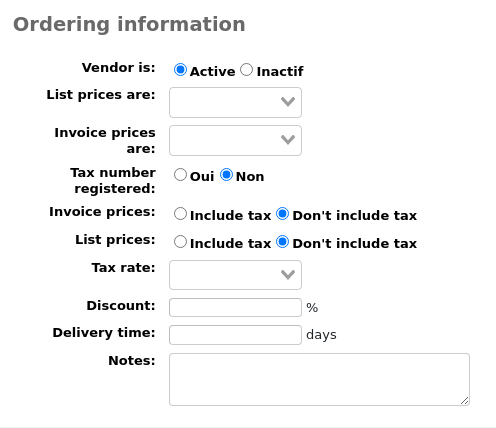Focus the Discount percentage field
Screen dimensions: 496x428
[x=235, y=307]
